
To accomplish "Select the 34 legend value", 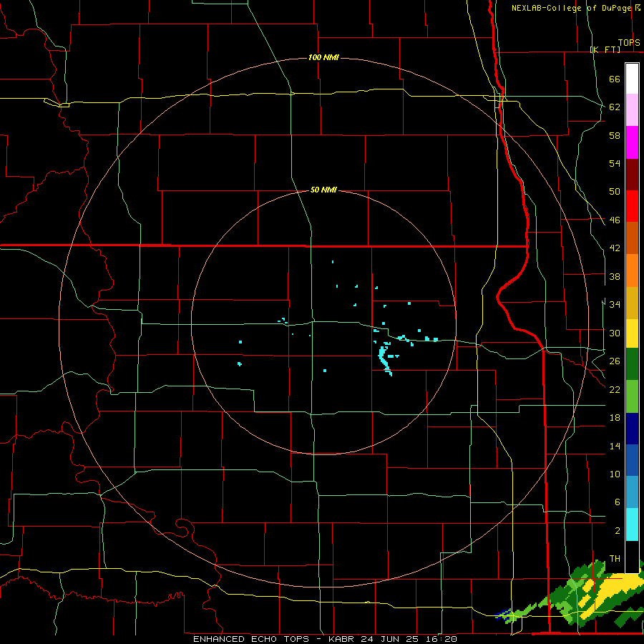I will click(x=615, y=305).
